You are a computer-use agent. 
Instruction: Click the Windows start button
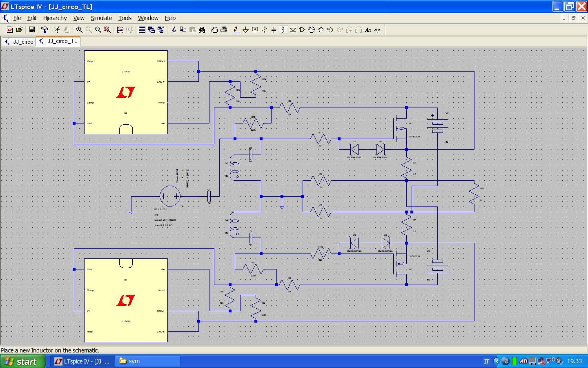(23, 361)
